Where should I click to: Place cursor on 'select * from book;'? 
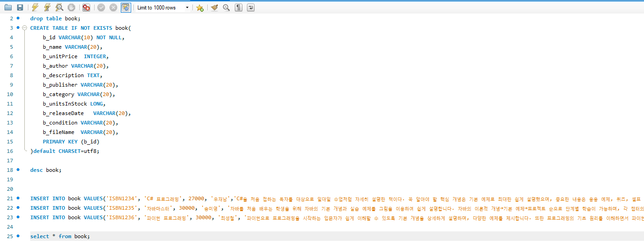[60, 236]
